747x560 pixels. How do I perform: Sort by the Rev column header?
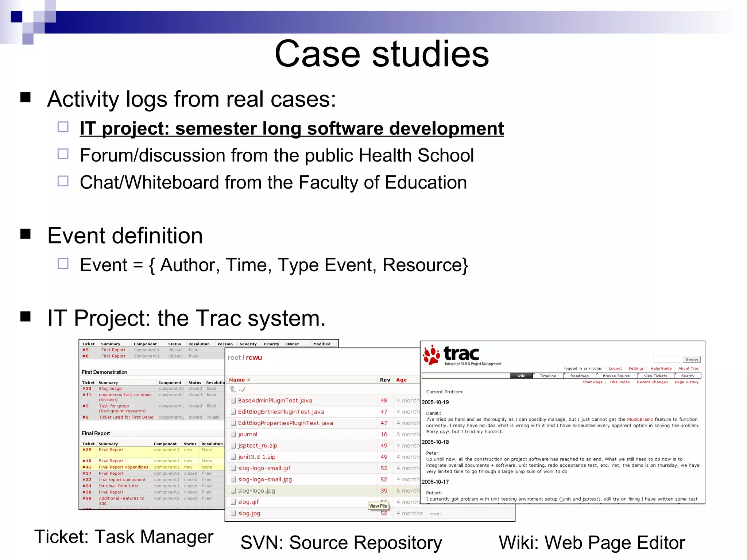coord(385,380)
